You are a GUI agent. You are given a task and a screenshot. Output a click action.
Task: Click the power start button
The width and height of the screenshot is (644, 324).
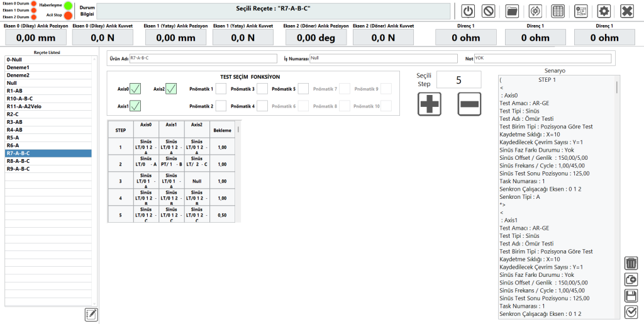[468, 11]
